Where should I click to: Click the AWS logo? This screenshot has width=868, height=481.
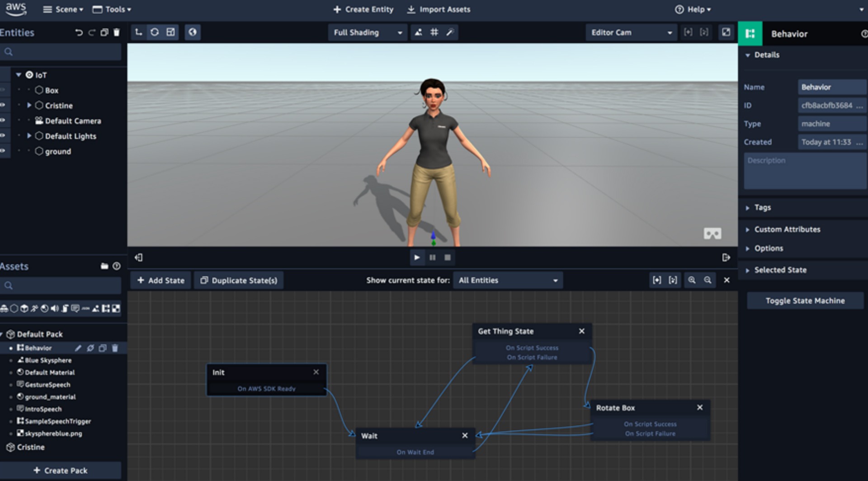(16, 9)
